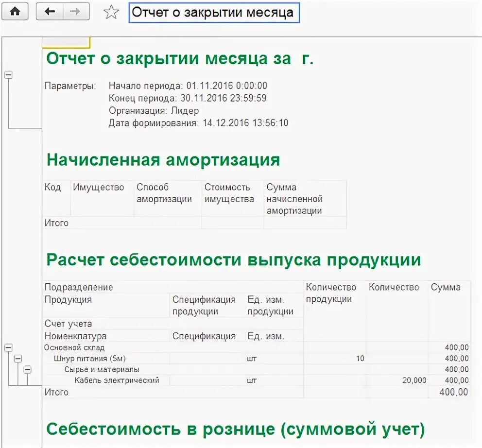Select the 'Шнур питания (5м)' cell

pos(106,359)
